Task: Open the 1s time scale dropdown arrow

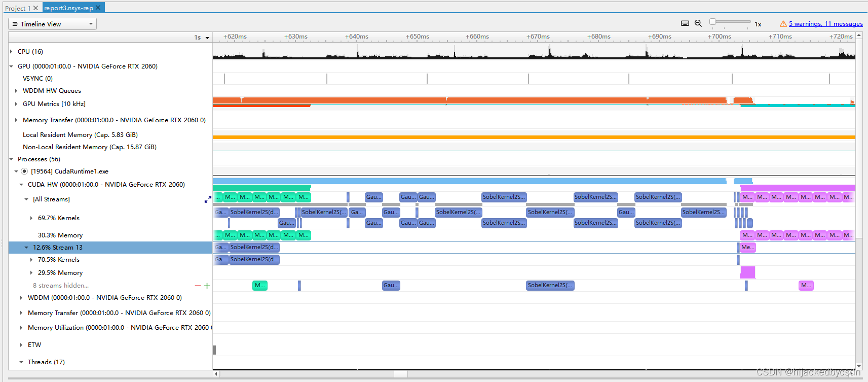Action: (207, 38)
